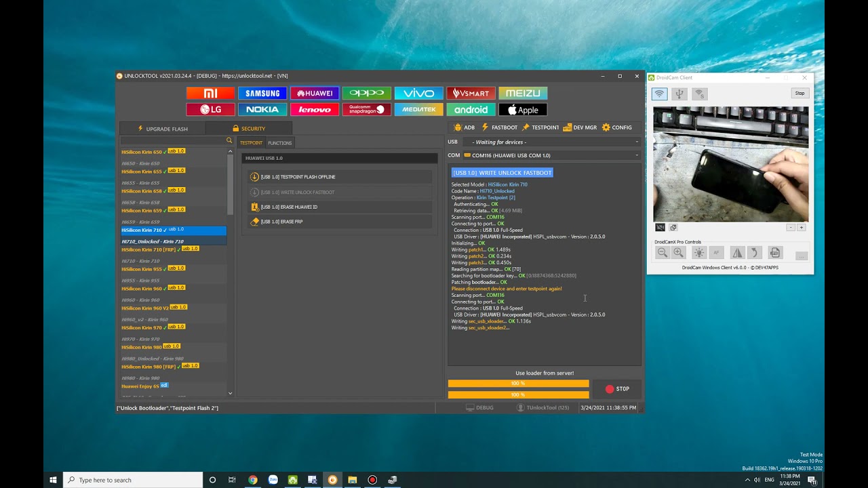Viewport: 868px width, 488px height.
Task: Run [USB 1.0] Testpoint Flash Offline
Action: [340, 177]
